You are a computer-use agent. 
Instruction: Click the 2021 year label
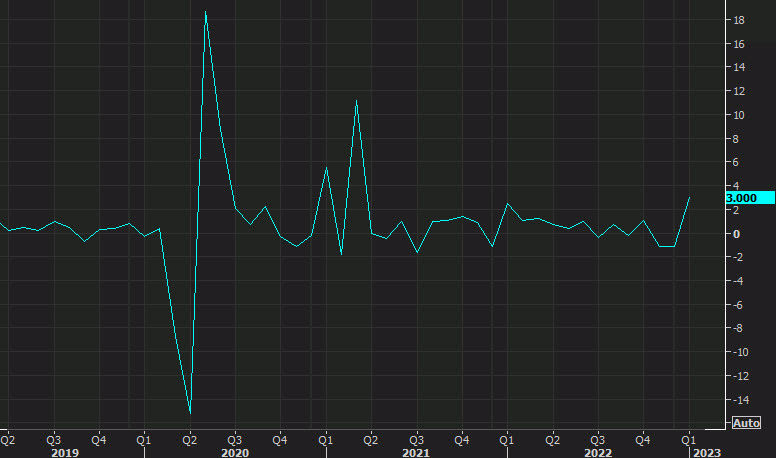click(x=416, y=453)
